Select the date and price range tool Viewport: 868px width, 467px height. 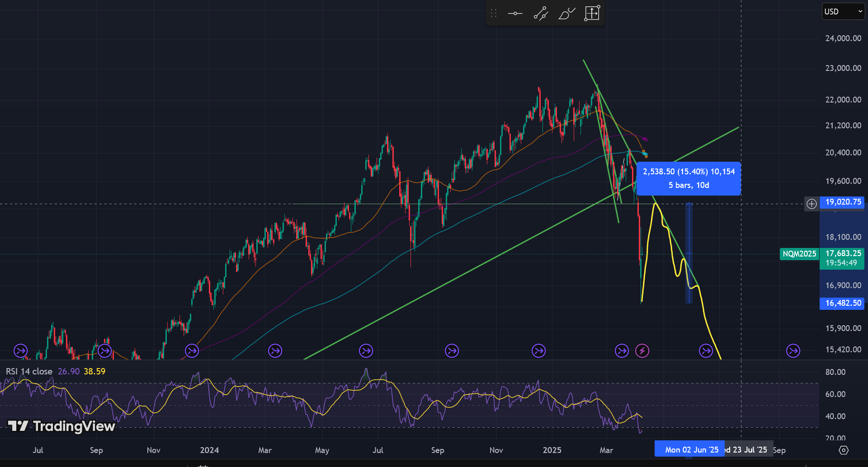point(592,14)
